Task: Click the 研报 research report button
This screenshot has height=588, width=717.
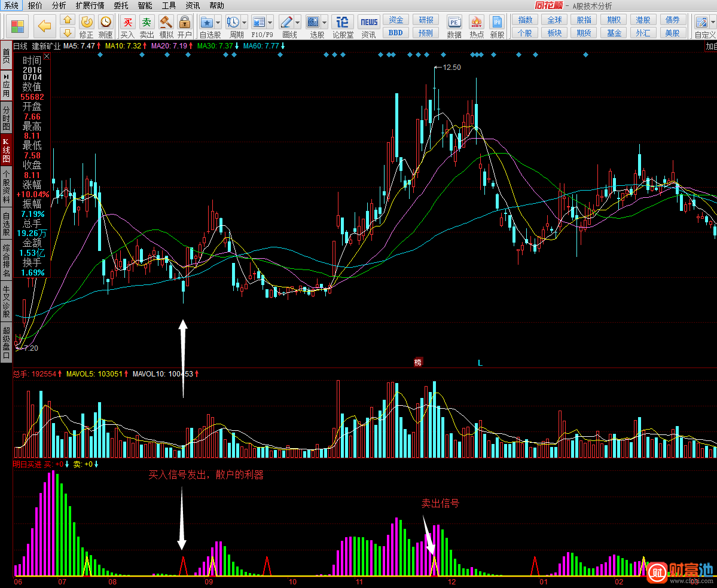Action: pyautogui.click(x=426, y=20)
